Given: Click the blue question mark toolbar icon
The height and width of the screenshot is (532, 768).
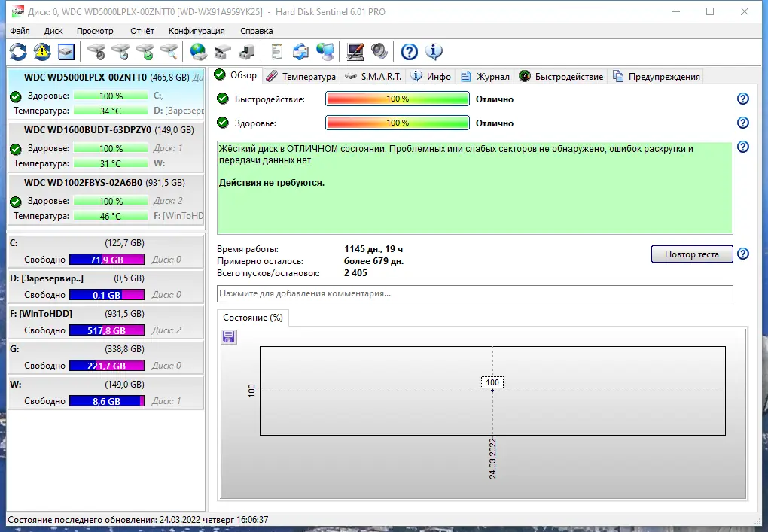Looking at the screenshot, I should 410,51.
